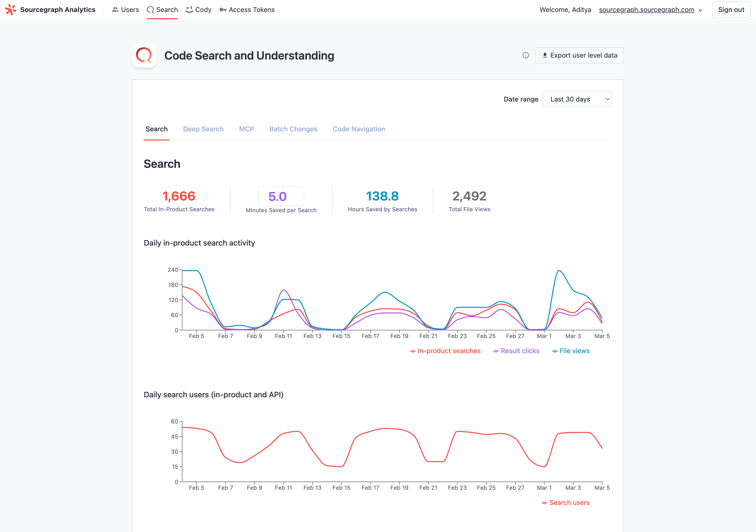Click the Sourcegraph asterisk logo icon
Screen dimensions: 756x532
pyautogui.click(x=11, y=10)
